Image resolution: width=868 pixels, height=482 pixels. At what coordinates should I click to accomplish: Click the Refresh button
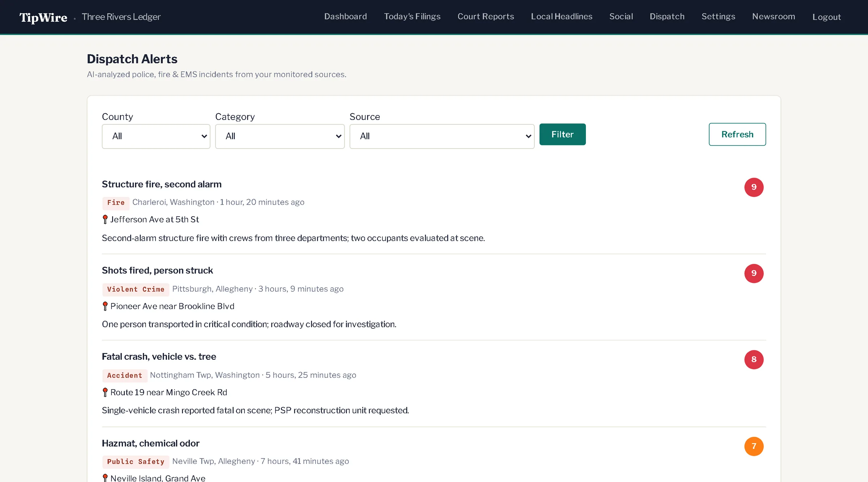[737, 135]
